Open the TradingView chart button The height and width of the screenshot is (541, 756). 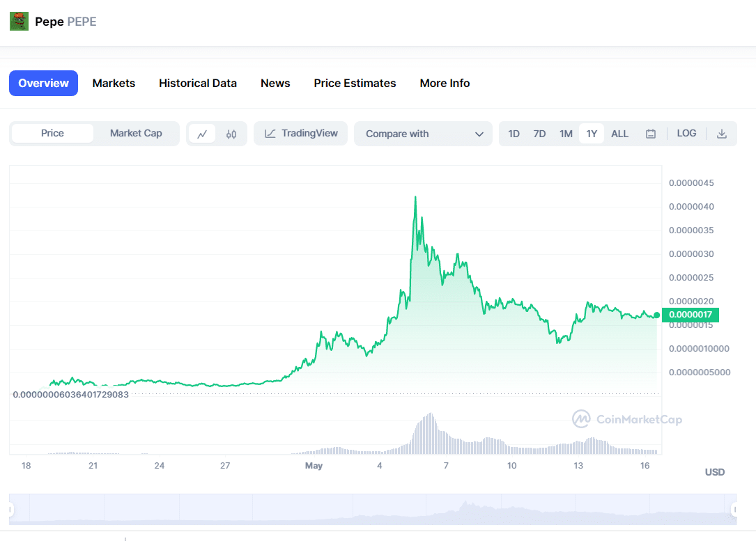tap(301, 134)
